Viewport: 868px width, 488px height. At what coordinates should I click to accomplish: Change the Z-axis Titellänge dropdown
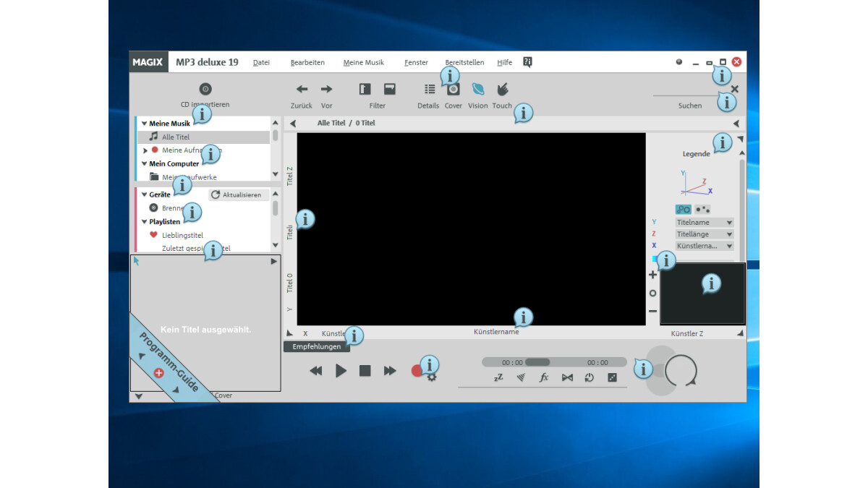[703, 234]
